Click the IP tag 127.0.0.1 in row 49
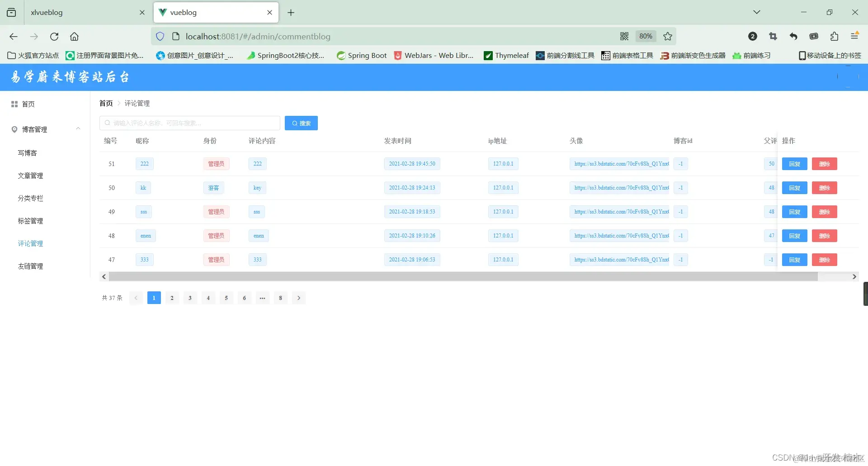 [x=503, y=212]
